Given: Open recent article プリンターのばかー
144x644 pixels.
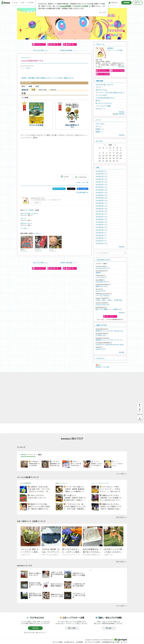Looking at the screenshot, I should [102, 95].
